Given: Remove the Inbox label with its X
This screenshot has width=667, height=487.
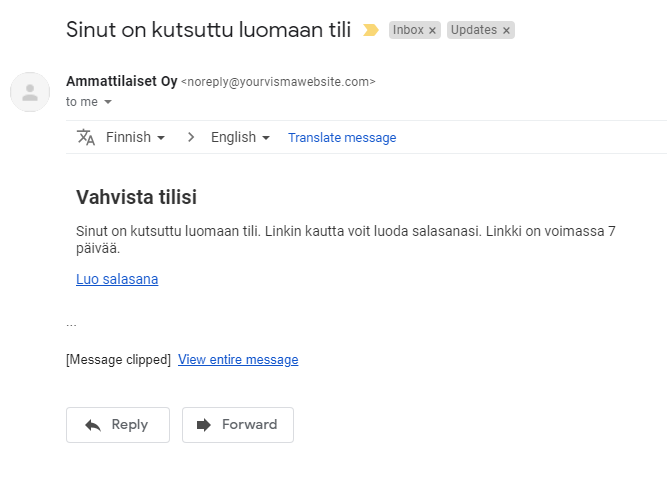Looking at the screenshot, I should (x=432, y=31).
